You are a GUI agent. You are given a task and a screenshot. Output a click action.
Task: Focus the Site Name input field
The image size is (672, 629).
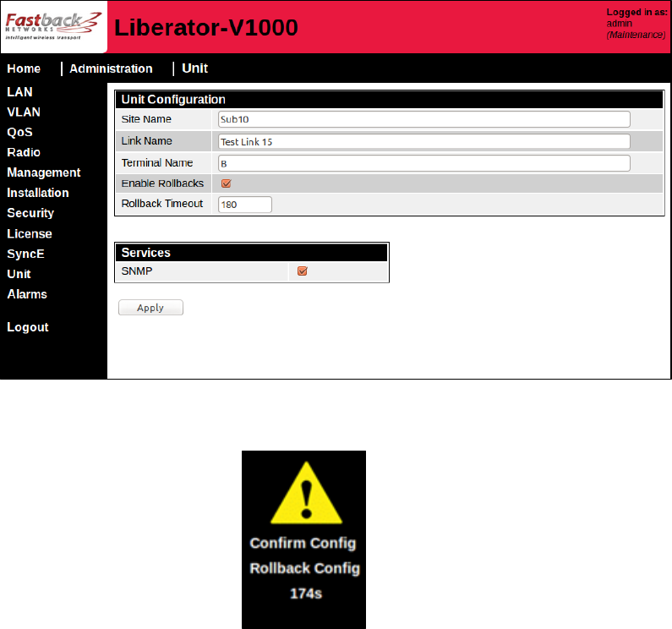[423, 119]
